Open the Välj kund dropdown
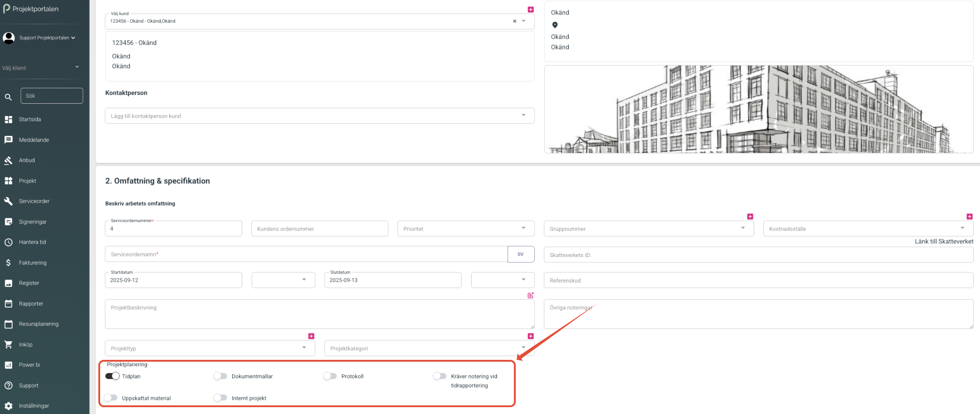Viewport: 980px width, 414px height. [x=523, y=21]
